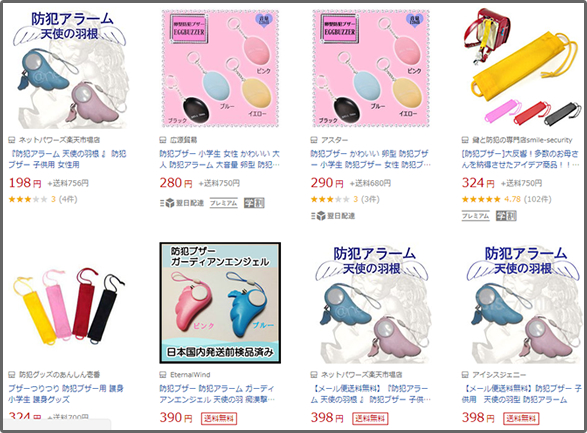Screen dimensions: 587x433
Task: Open four colored strap pouches image
Action: (69, 304)
